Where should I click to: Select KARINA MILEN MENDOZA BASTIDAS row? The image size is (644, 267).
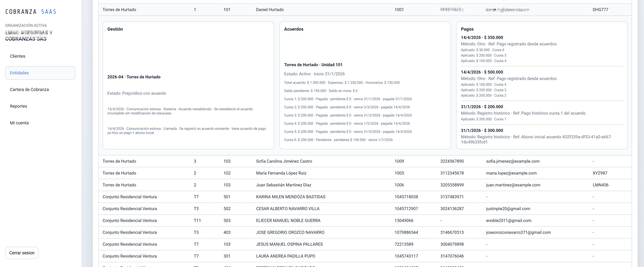point(365,197)
